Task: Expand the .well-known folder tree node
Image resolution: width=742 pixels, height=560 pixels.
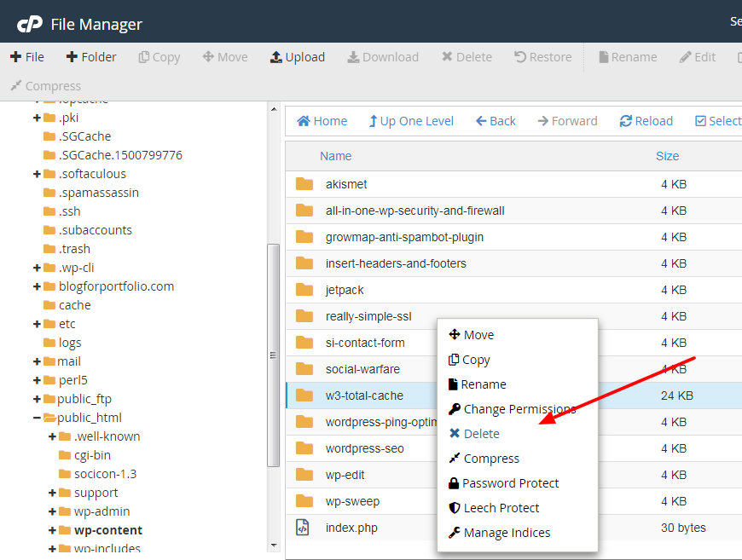Action: [53, 436]
